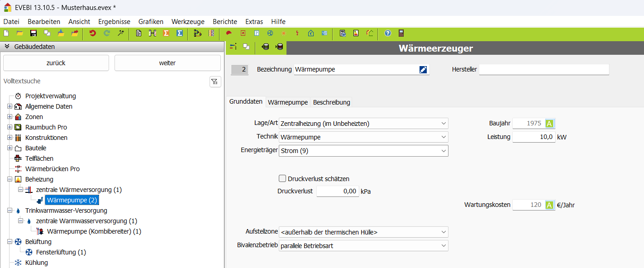Click the calculator icon in toolbar
The height and width of the screenshot is (268, 644).
(x=401, y=33)
